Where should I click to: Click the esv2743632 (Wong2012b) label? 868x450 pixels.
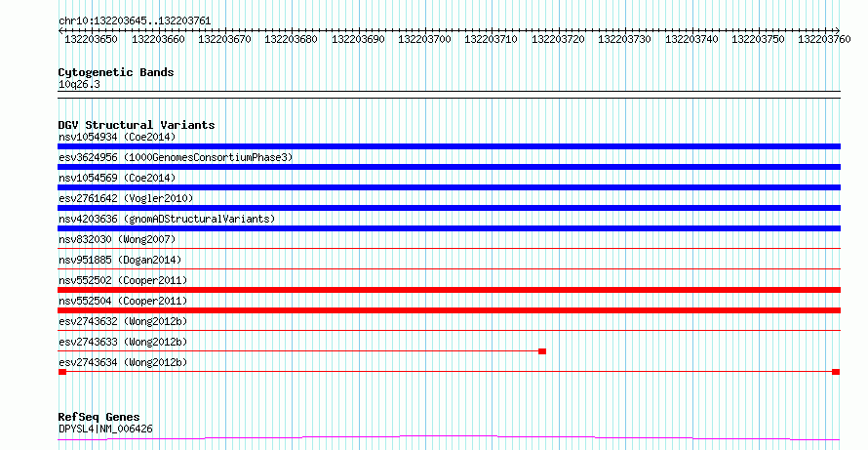(x=123, y=321)
